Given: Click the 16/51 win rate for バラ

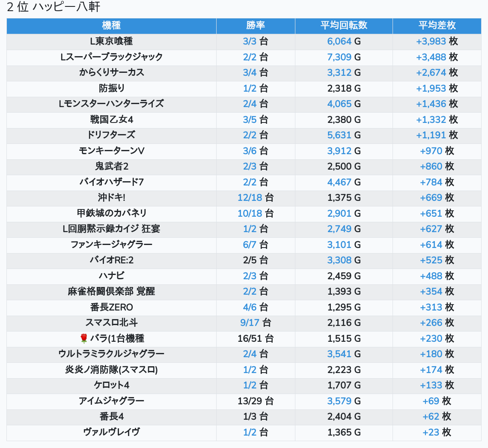Looking at the screenshot, I should [256, 338].
